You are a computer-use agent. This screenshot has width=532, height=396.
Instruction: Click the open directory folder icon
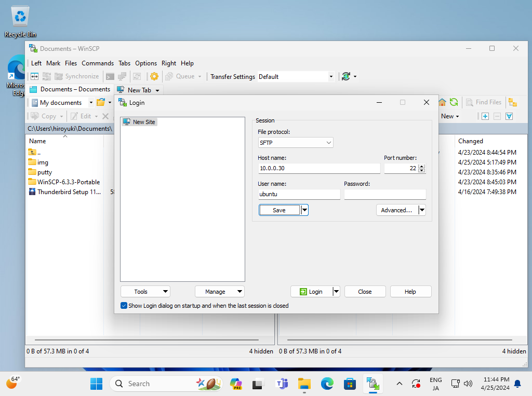(x=101, y=102)
